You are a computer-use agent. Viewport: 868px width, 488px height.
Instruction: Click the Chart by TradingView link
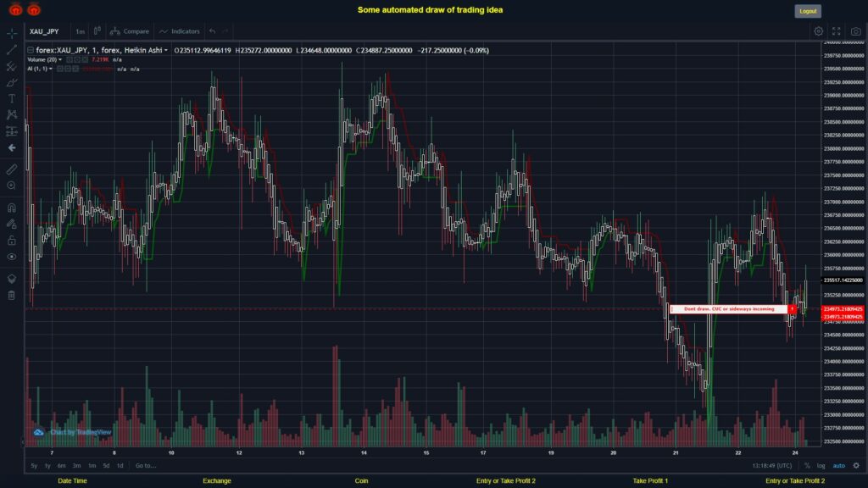[x=81, y=432]
